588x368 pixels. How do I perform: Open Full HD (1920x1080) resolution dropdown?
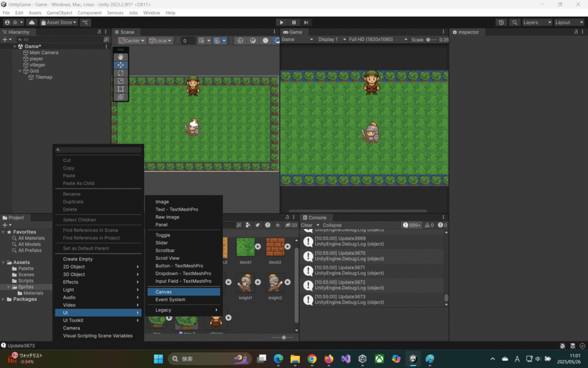378,40
